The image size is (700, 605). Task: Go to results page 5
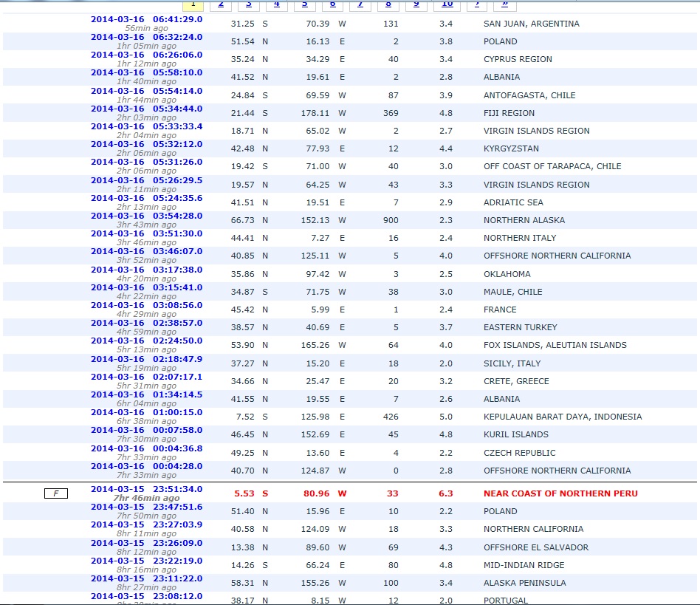pyautogui.click(x=304, y=4)
